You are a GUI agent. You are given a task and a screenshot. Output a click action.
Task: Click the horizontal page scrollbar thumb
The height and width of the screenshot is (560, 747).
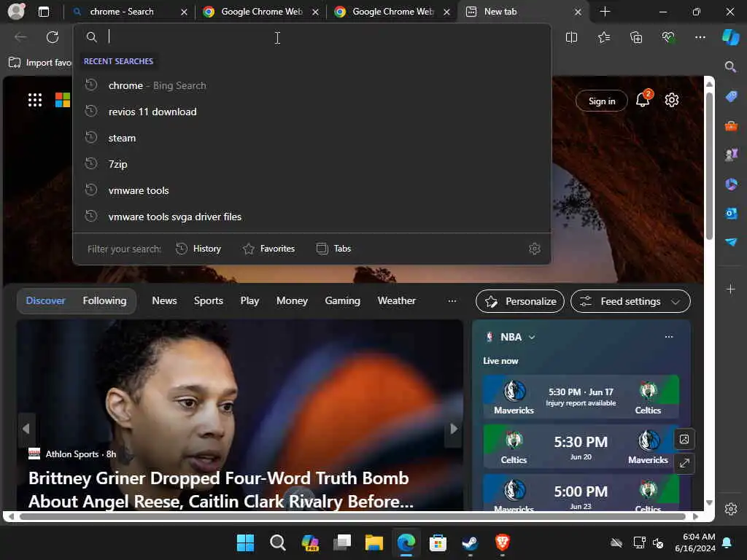click(x=352, y=516)
